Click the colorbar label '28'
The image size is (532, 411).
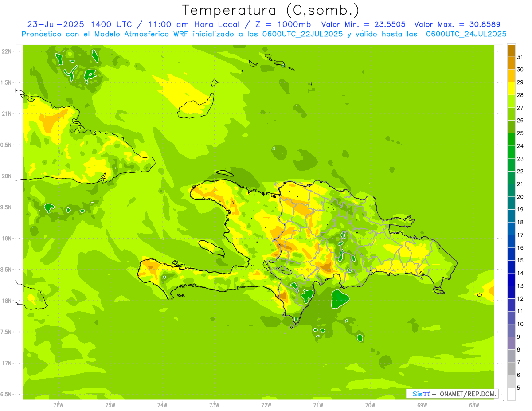pos(520,95)
